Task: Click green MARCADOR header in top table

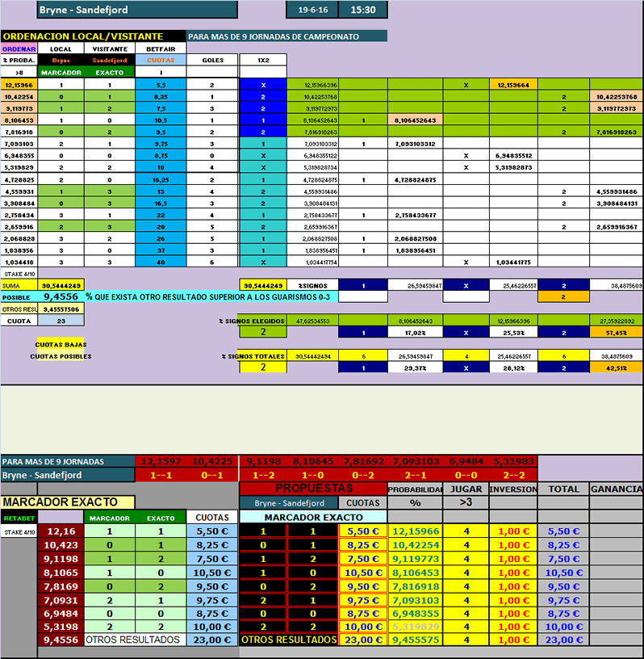Action: point(61,73)
